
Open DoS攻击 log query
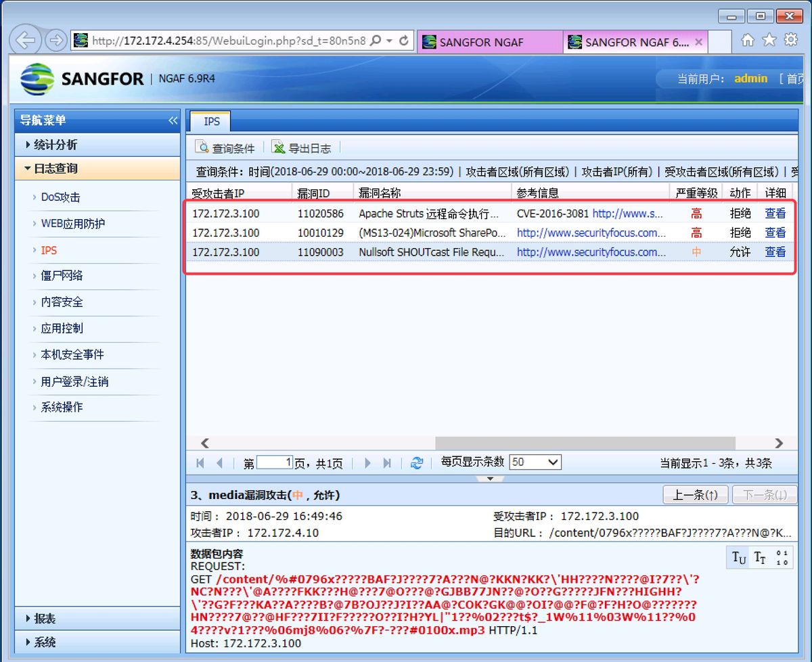[x=60, y=197]
